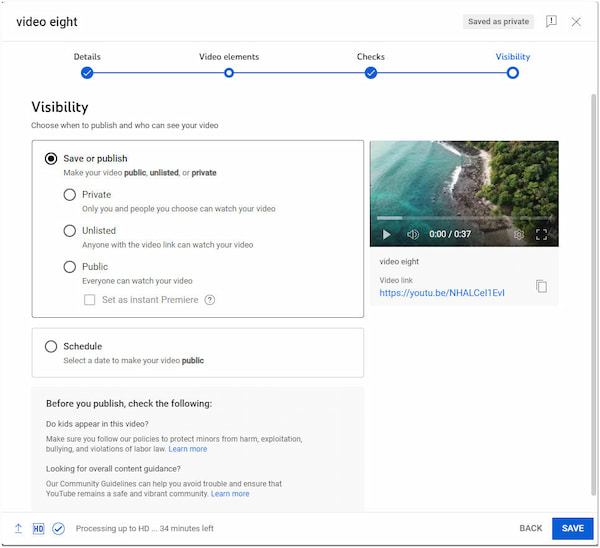Switch to the Video elements step
The image size is (600, 548).
pos(229,72)
